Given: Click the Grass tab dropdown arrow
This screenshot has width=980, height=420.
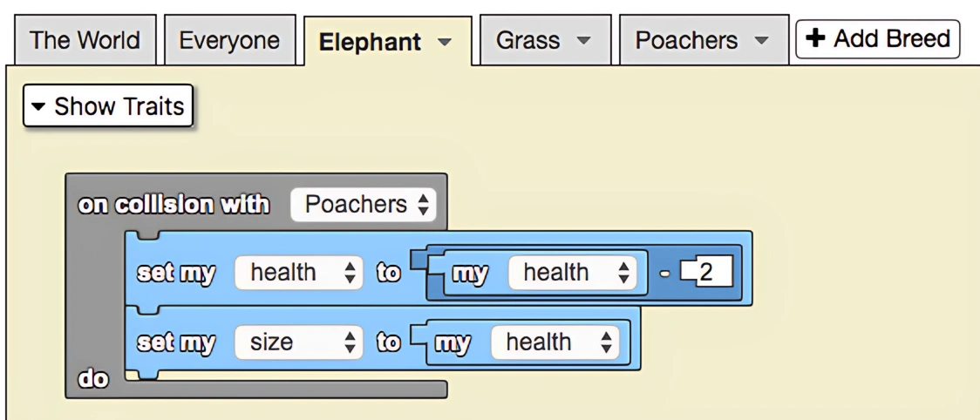Looking at the screenshot, I should [x=581, y=41].
